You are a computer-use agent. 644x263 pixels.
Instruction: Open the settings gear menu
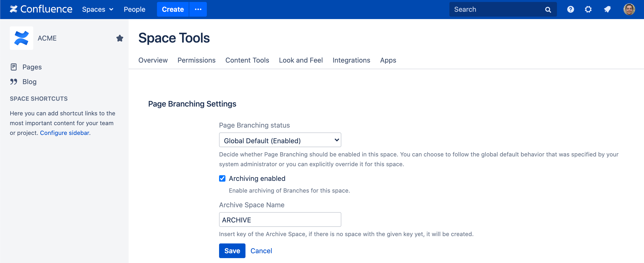click(x=588, y=9)
